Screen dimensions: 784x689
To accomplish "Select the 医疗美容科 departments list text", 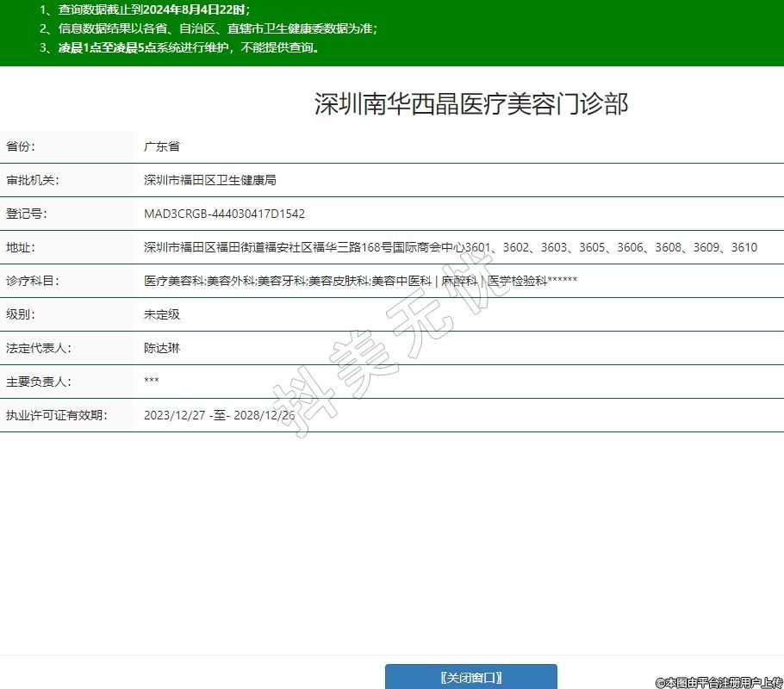I will pos(359,281).
